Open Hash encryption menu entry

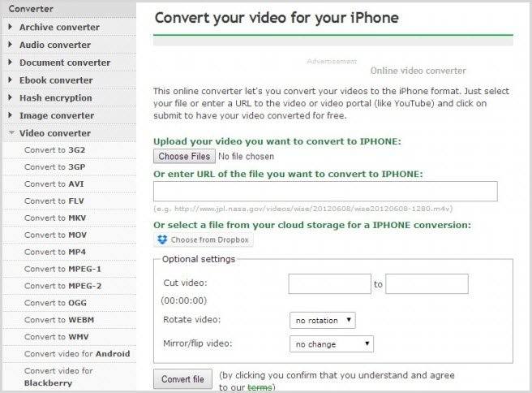56,97
